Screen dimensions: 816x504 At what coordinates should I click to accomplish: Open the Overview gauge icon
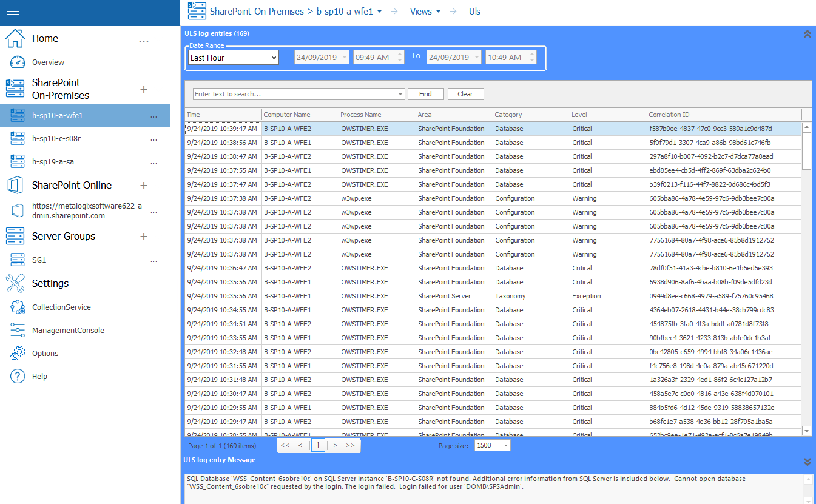pyautogui.click(x=18, y=62)
